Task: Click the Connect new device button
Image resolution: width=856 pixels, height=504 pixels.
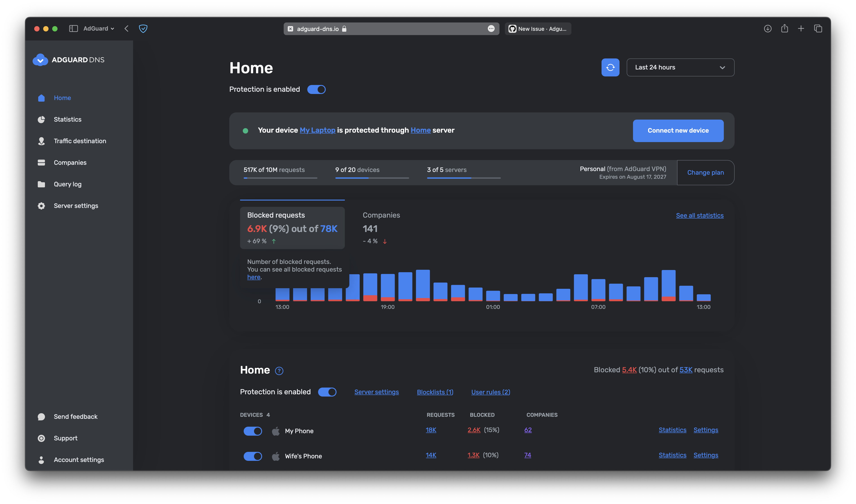Action: coord(678,130)
